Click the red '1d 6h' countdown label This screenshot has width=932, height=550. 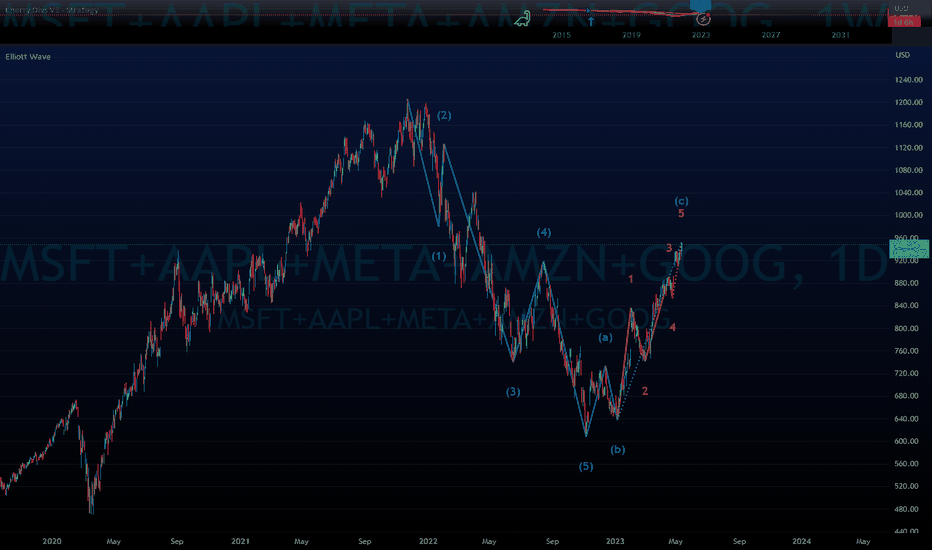(x=903, y=22)
